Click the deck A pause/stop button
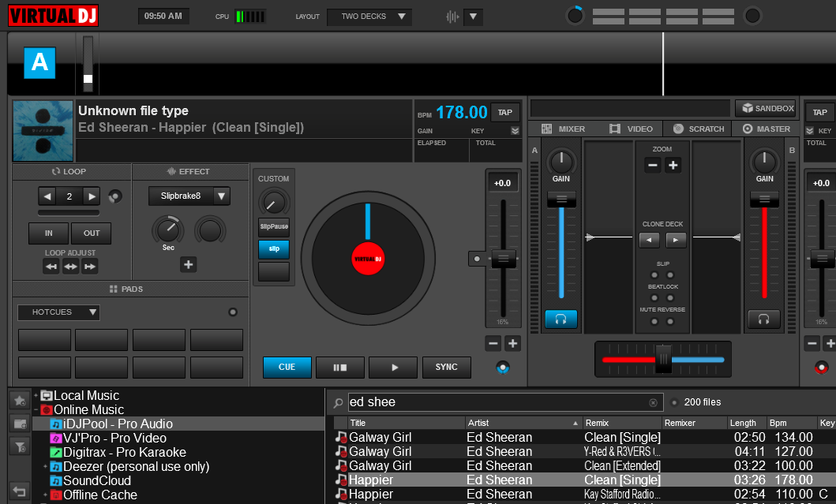Viewport: 836px width, 504px height. (340, 367)
